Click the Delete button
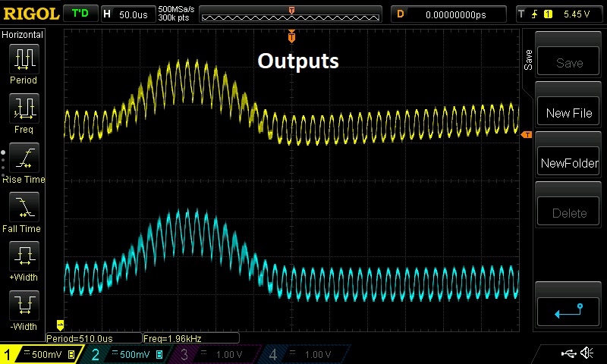The height and width of the screenshot is (364, 607). coord(568,212)
